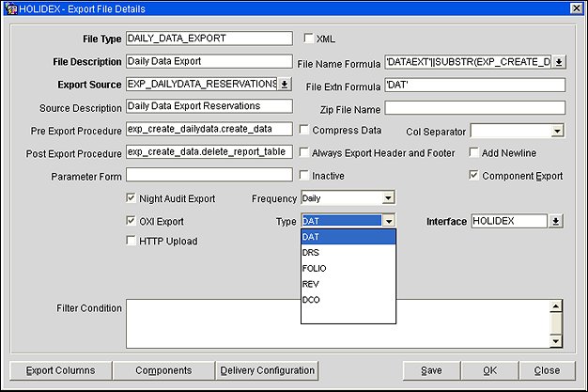The width and height of the screenshot is (588, 392).
Task: Enable the HTTP Upload checkbox
Action: (x=131, y=242)
